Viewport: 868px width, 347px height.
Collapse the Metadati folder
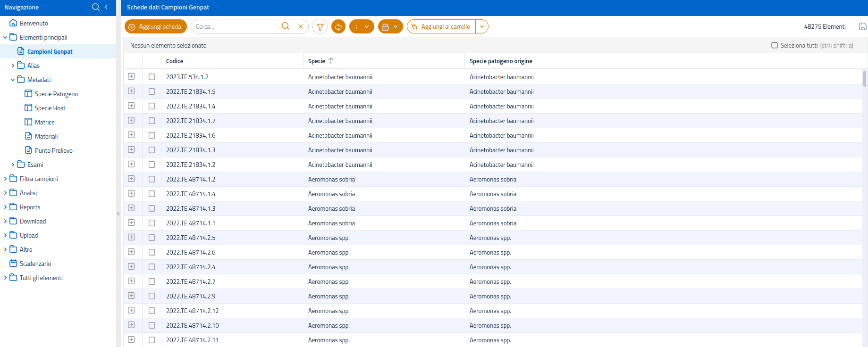[x=13, y=80]
